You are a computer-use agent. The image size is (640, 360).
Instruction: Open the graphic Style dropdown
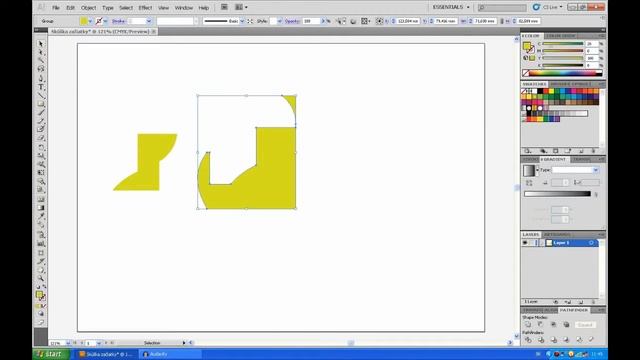[280, 21]
